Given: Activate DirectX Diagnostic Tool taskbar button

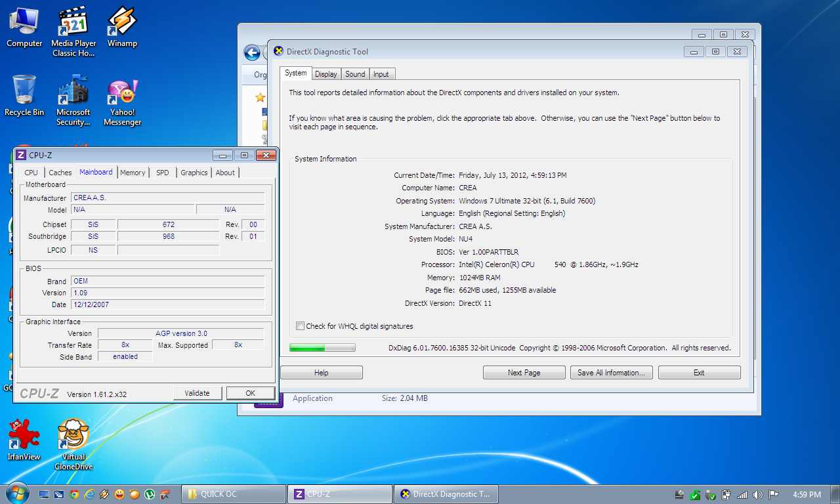Looking at the screenshot, I should pos(446,494).
